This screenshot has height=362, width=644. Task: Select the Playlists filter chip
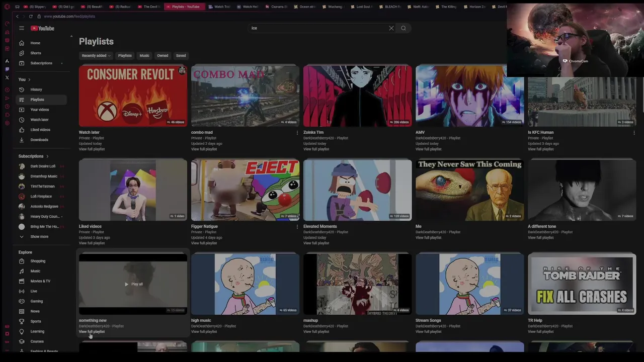125,56
